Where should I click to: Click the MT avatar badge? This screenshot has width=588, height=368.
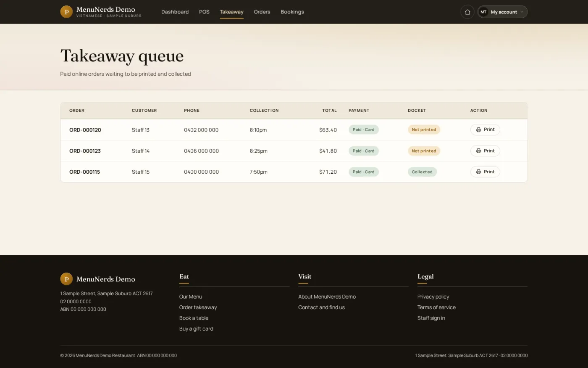[483, 12]
